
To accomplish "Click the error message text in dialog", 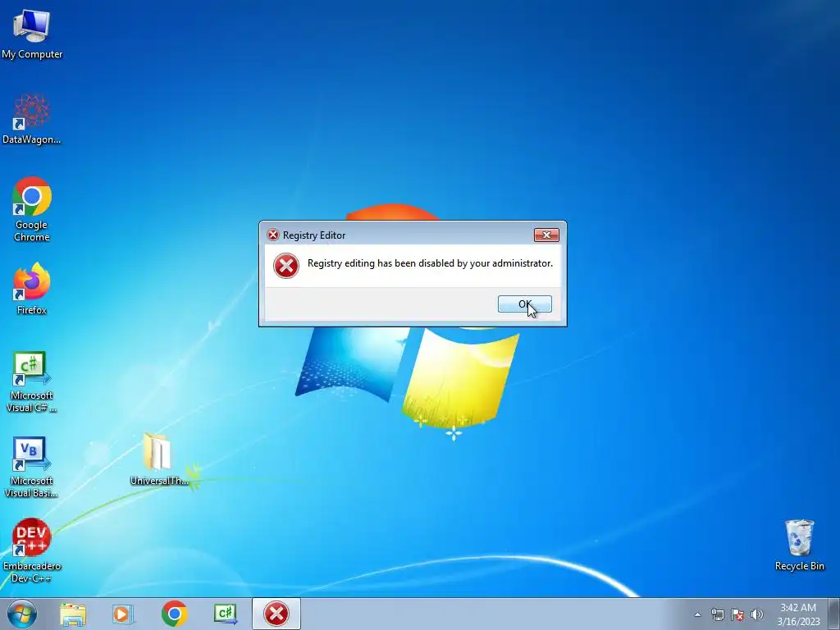I will [430, 263].
